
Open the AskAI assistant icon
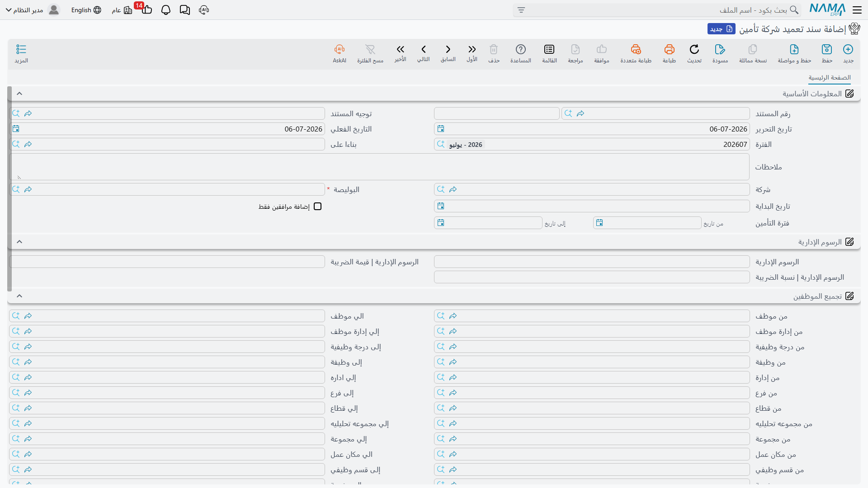tap(340, 49)
